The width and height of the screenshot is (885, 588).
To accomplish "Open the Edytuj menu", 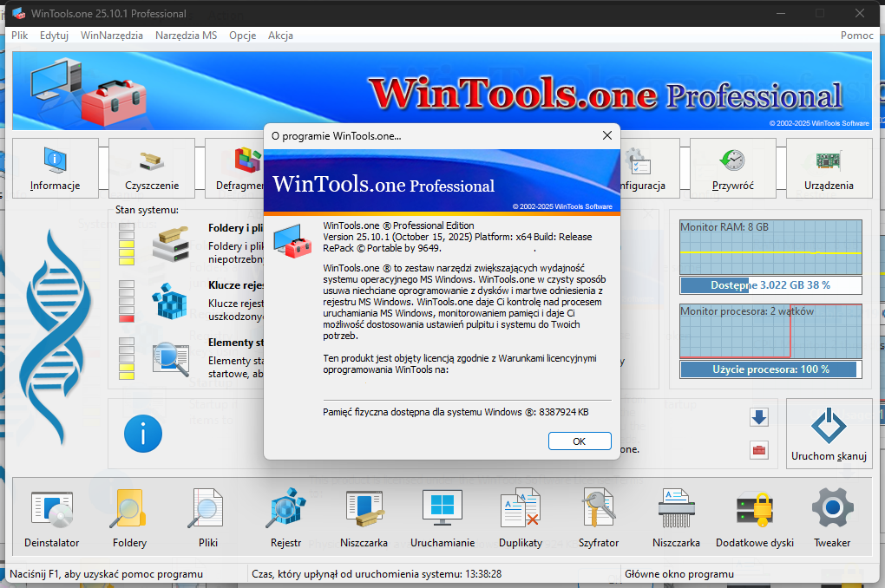I will (x=54, y=35).
